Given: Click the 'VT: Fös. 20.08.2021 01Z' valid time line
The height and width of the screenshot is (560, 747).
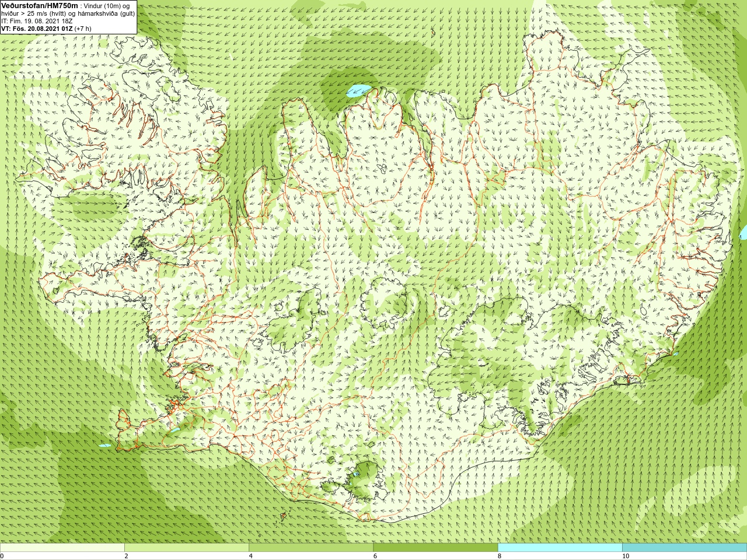Looking at the screenshot, I should coord(46,28).
